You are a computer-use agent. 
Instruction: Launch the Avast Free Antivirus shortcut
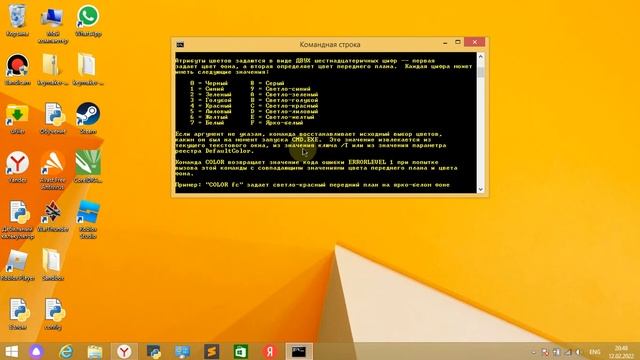pos(52,170)
